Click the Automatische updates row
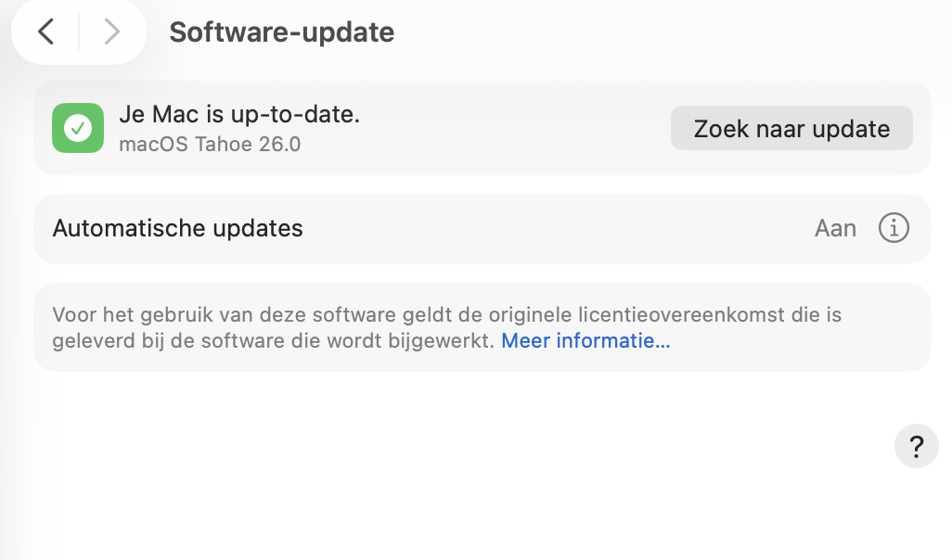 pyautogui.click(x=177, y=228)
